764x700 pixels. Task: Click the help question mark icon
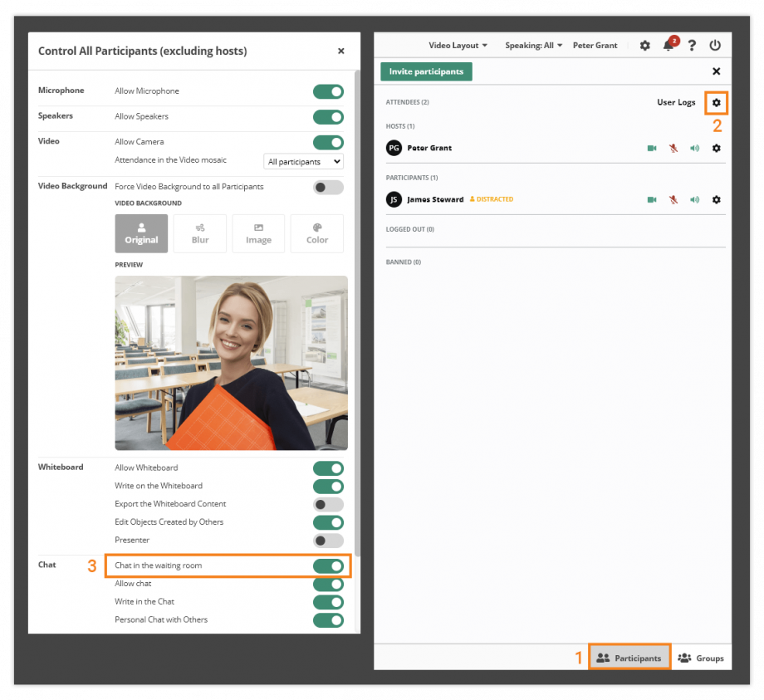[692, 46]
